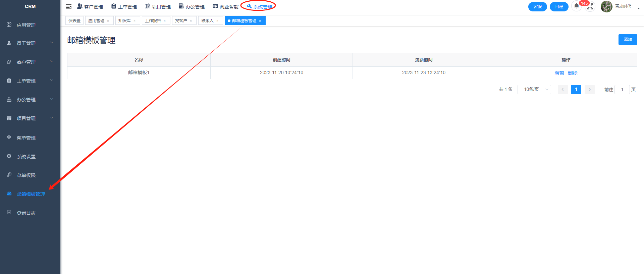Click the sidebar collapse hamburger icon
The width and height of the screenshot is (644, 274).
click(69, 7)
